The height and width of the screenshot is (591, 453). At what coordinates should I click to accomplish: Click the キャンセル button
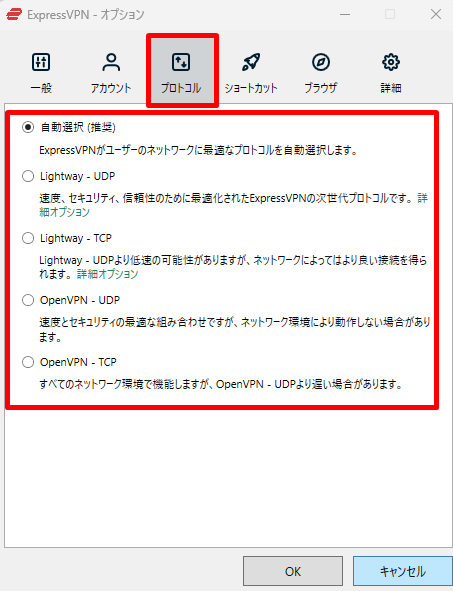(x=403, y=571)
